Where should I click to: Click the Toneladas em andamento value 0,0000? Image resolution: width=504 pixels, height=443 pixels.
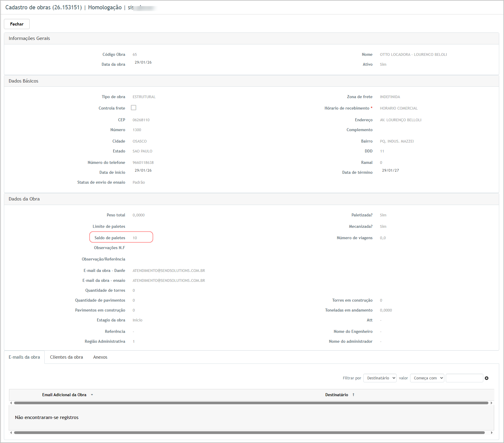pos(386,310)
